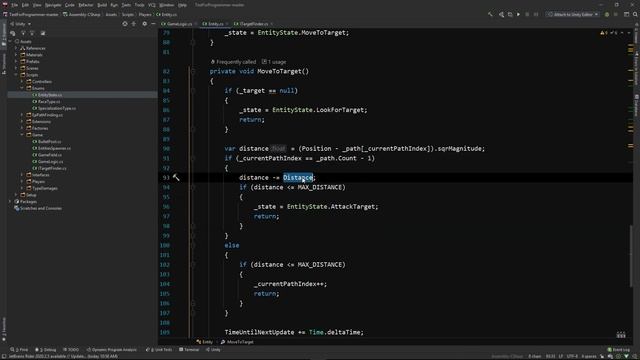Click the Run play button in toolbar
Screen dimensions: 640x360
click(x=518, y=14)
